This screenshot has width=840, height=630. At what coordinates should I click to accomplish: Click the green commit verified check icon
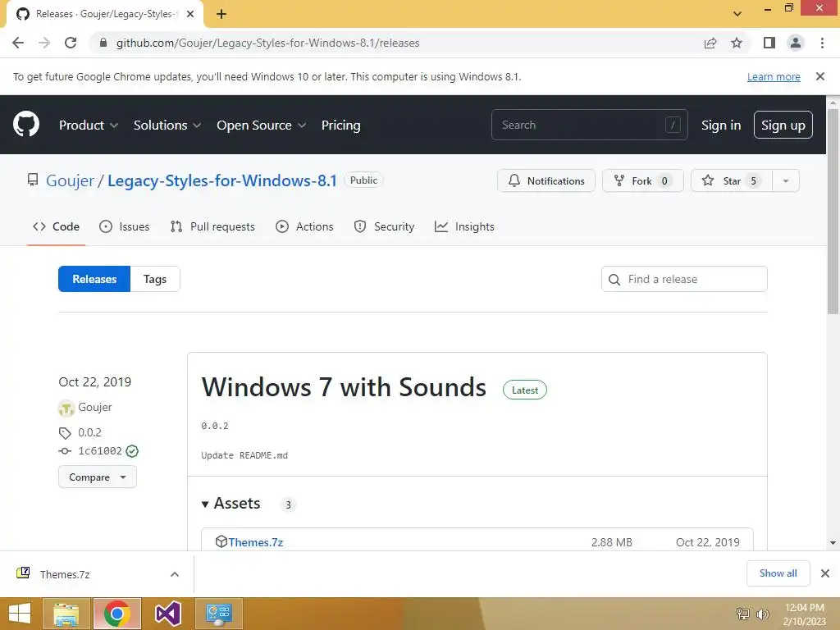click(x=132, y=451)
